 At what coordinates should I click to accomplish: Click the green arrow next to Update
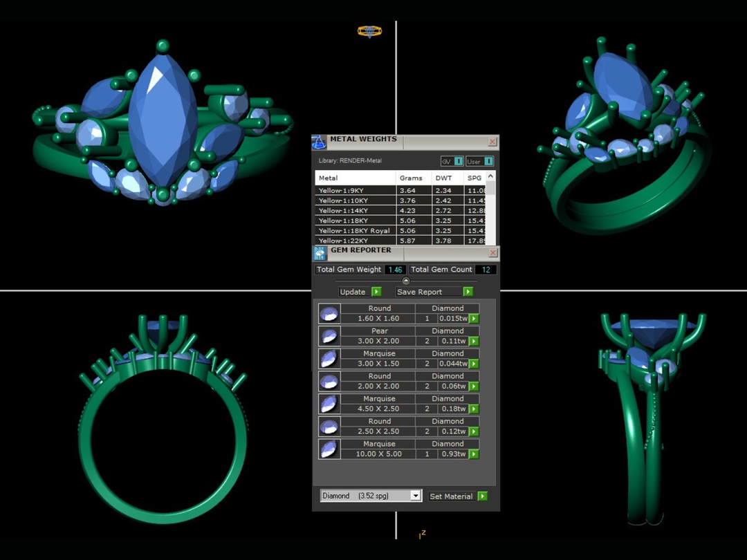(x=376, y=292)
